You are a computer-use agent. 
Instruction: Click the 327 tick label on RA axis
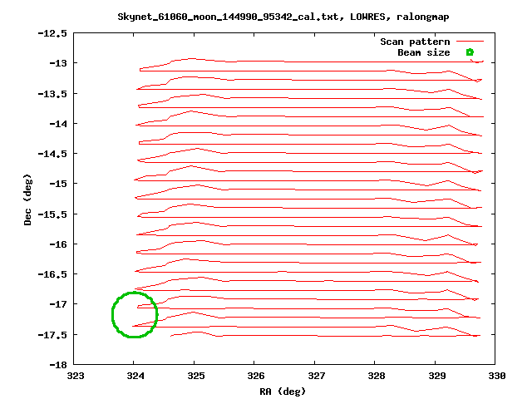click(315, 376)
